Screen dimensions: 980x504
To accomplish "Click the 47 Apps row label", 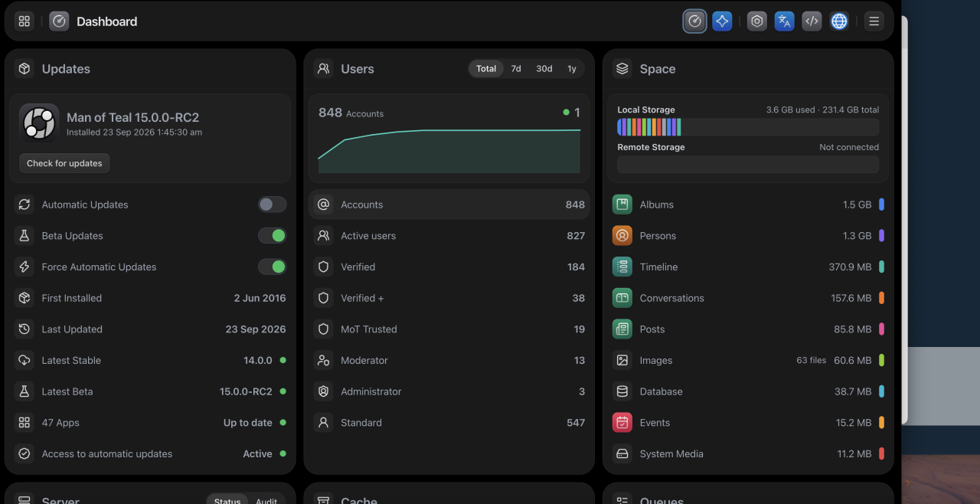I will pos(60,423).
